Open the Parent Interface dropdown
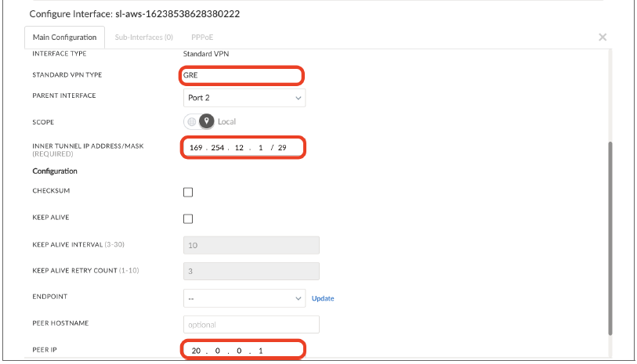Viewport: 637px width, 364px height. pyautogui.click(x=244, y=98)
